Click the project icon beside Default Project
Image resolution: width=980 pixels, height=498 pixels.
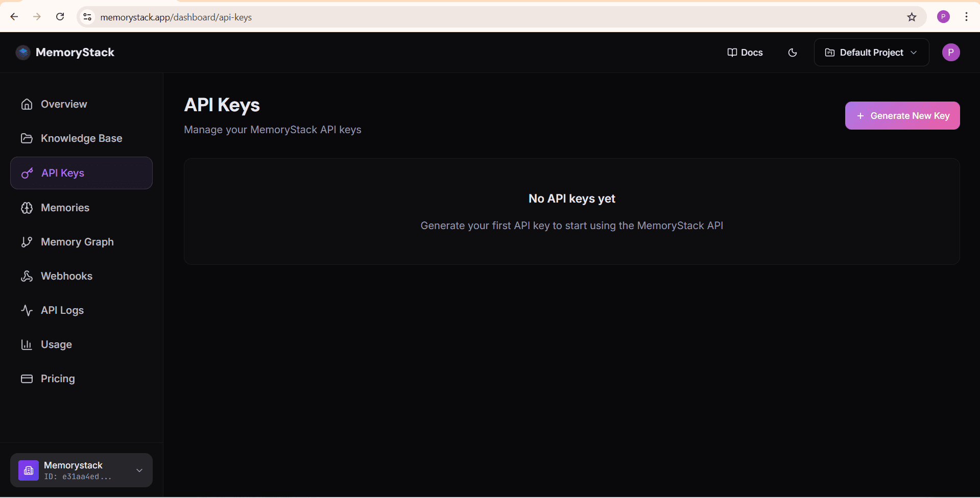[x=830, y=53]
